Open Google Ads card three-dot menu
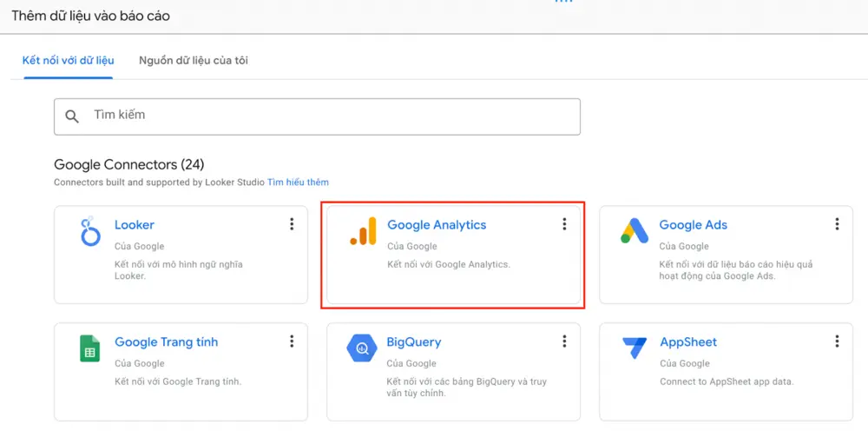 coord(837,224)
